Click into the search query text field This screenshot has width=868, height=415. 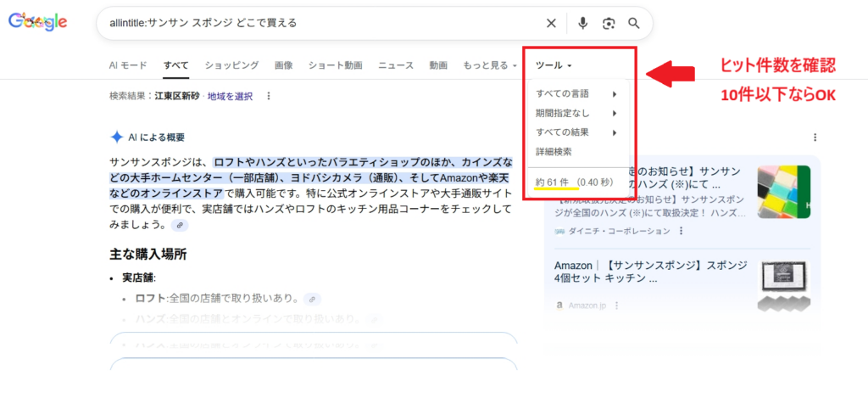[322, 23]
